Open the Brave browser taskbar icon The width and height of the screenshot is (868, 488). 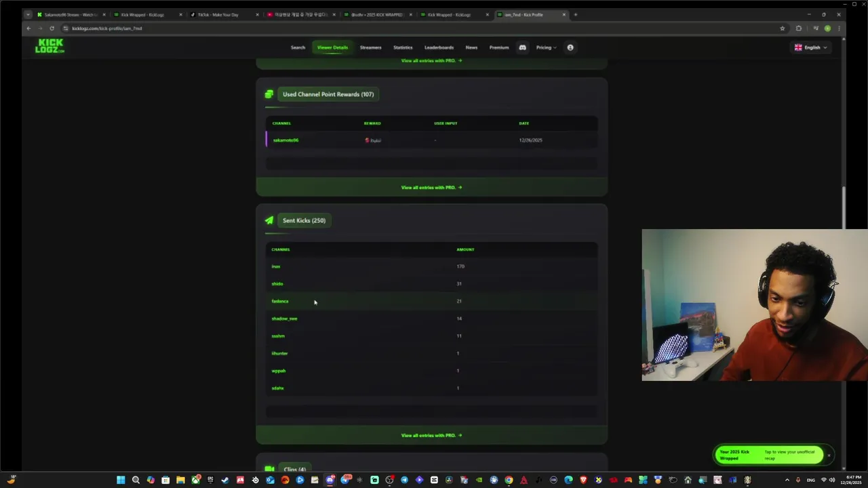coord(583,480)
